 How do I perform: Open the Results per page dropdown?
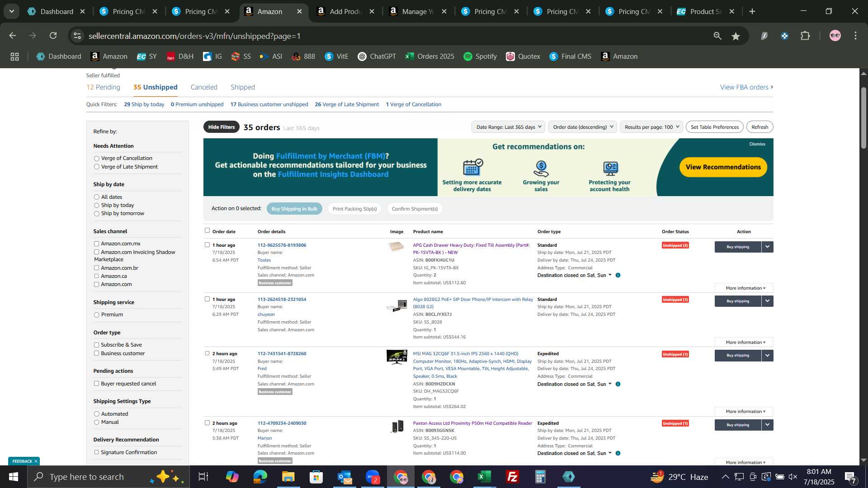(x=651, y=127)
